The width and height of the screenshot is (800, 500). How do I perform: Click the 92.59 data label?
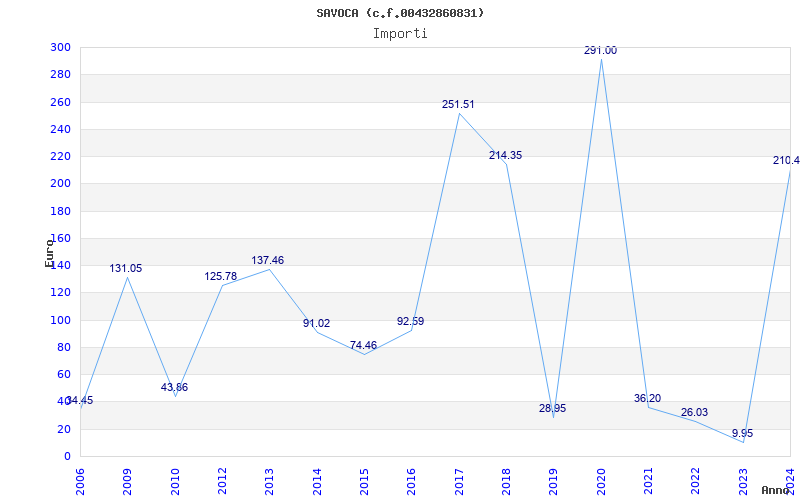coord(411,321)
